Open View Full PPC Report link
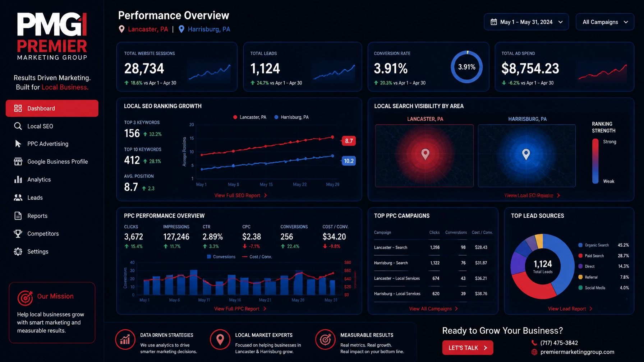 pyautogui.click(x=240, y=309)
